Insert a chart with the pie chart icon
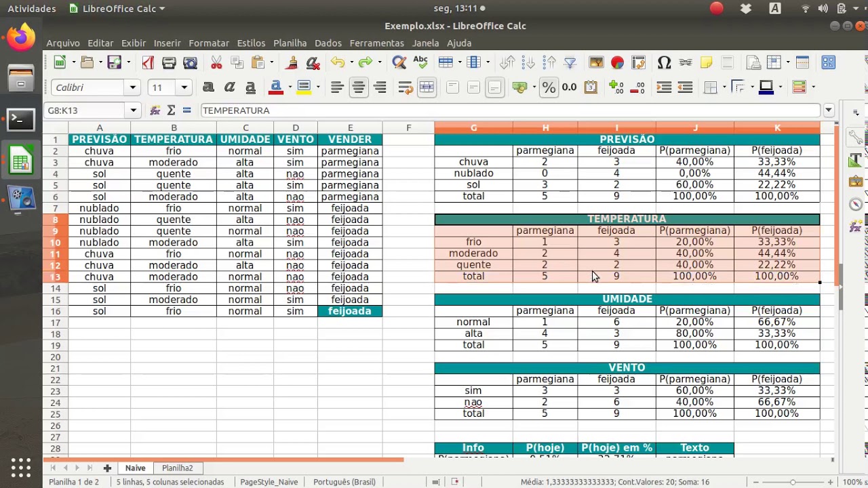868x488 pixels. pos(617,62)
